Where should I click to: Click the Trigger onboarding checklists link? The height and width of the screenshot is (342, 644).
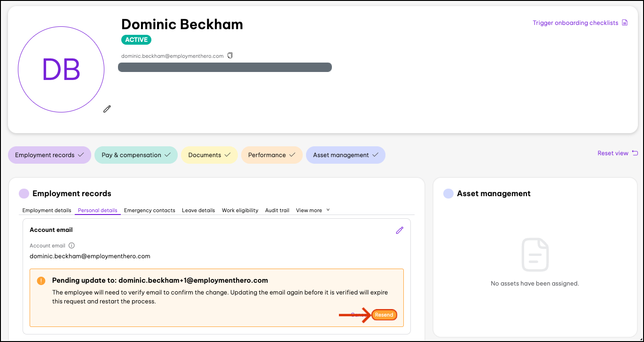(574, 22)
